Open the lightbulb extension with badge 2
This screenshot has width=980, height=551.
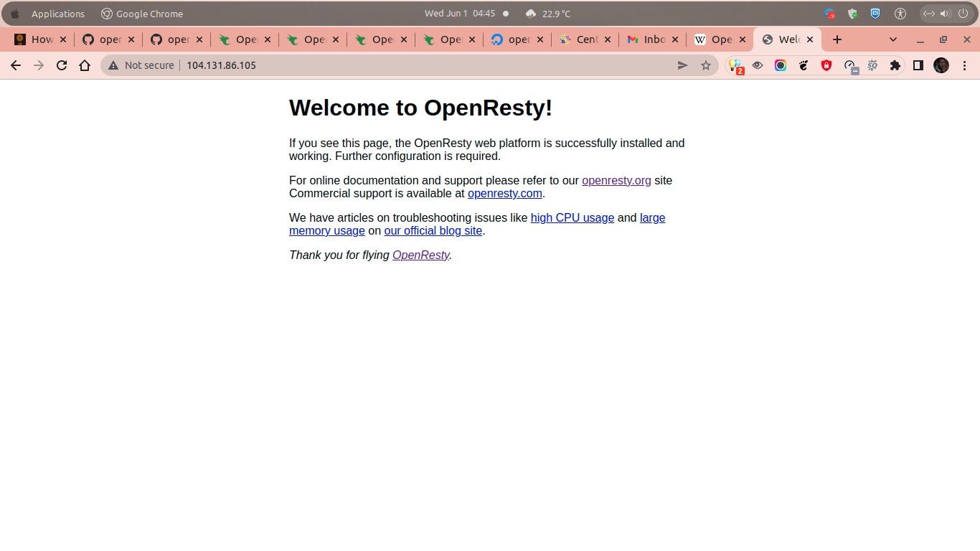pyautogui.click(x=735, y=66)
